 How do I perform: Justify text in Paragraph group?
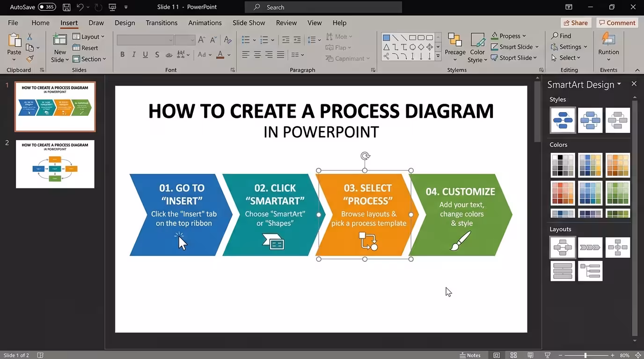[280, 55]
